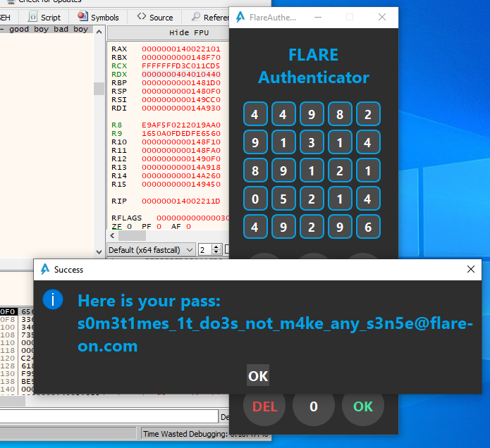Image resolution: width=490 pixels, height=448 pixels.
Task: Click the command input field in x64dbg
Action: [109, 417]
